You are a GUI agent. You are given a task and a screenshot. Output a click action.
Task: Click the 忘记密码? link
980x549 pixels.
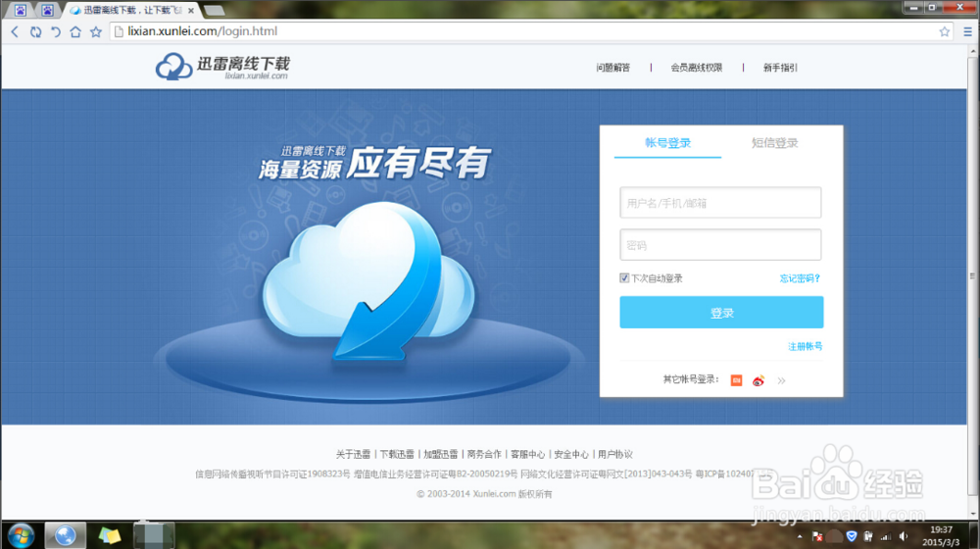[x=800, y=278]
